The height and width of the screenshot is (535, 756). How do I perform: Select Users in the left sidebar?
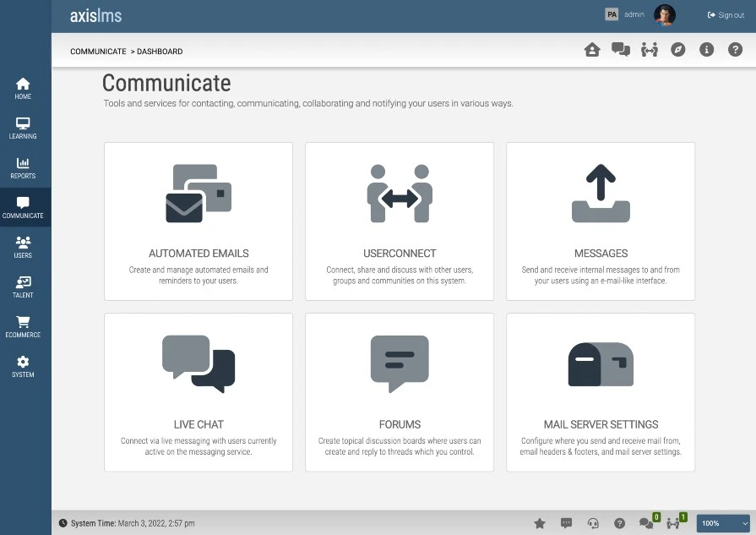coord(23,248)
